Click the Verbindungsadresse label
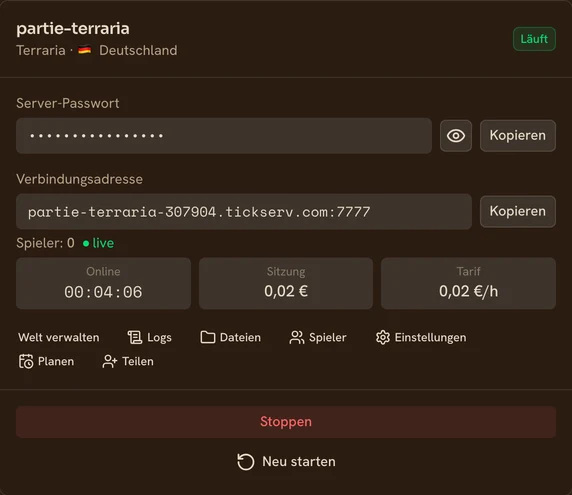 pos(80,179)
